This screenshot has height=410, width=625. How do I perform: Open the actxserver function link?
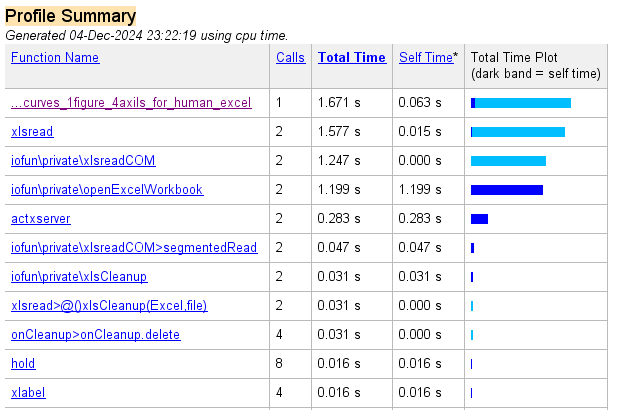tap(41, 219)
